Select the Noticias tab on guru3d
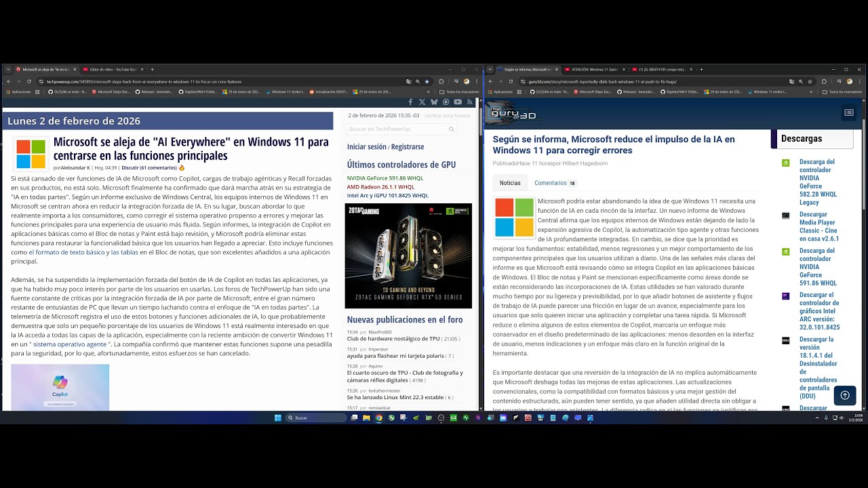This screenshot has height=488, width=868. click(x=510, y=183)
